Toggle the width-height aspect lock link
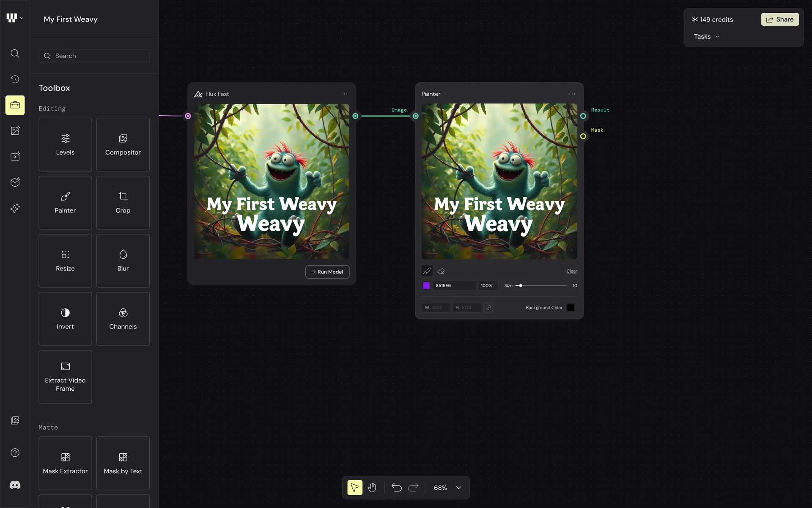The width and height of the screenshot is (812, 508). 488,308
